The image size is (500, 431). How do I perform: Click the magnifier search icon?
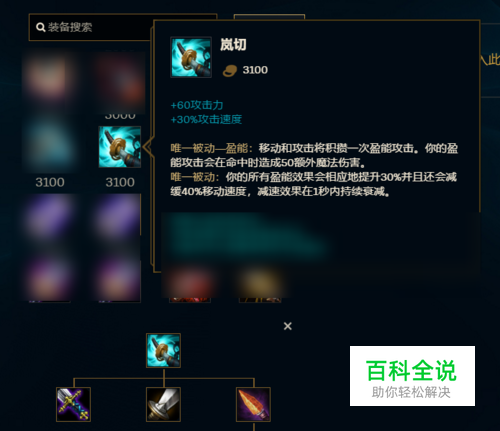(41, 27)
